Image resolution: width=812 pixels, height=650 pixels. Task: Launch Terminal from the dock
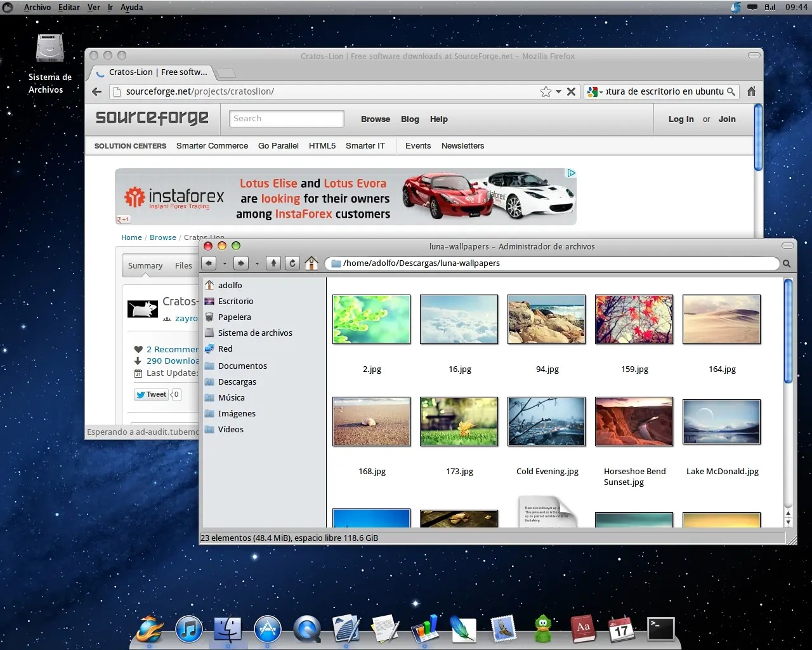[x=660, y=629]
